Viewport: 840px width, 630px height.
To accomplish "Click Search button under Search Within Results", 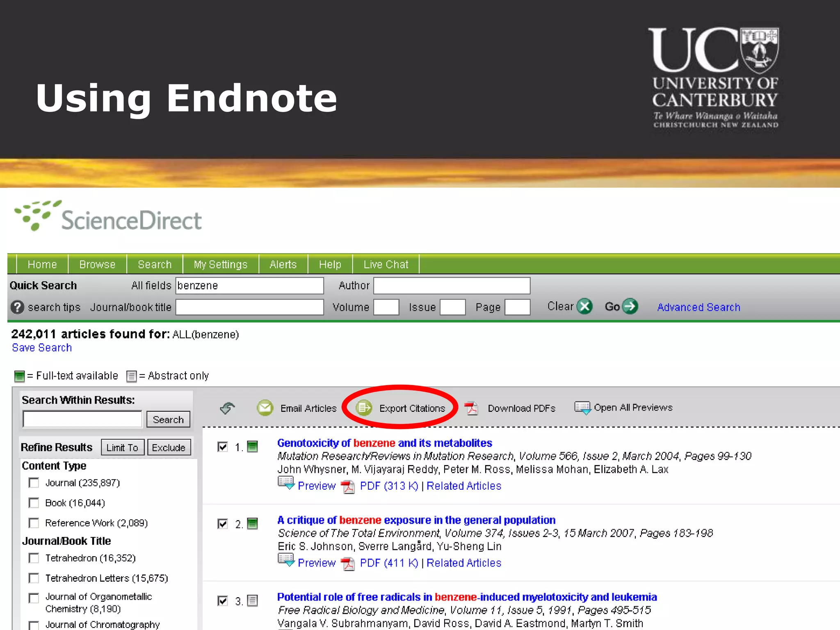I will click(168, 420).
